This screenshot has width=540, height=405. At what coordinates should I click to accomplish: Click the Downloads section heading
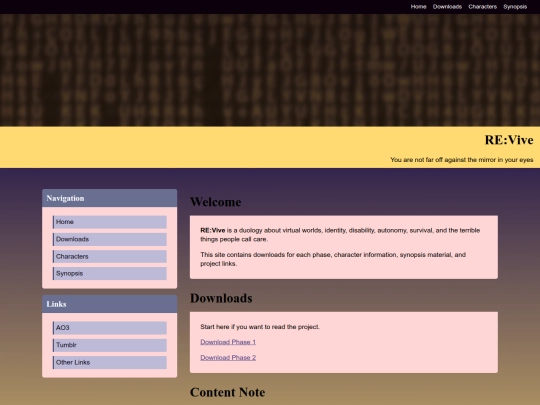pos(221,298)
